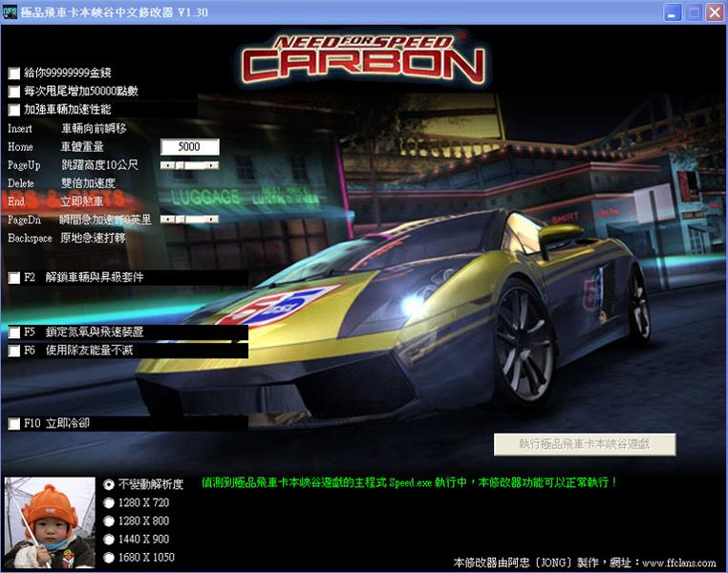Click the right arrow of 跳躍高度 slider

[x=212, y=165]
